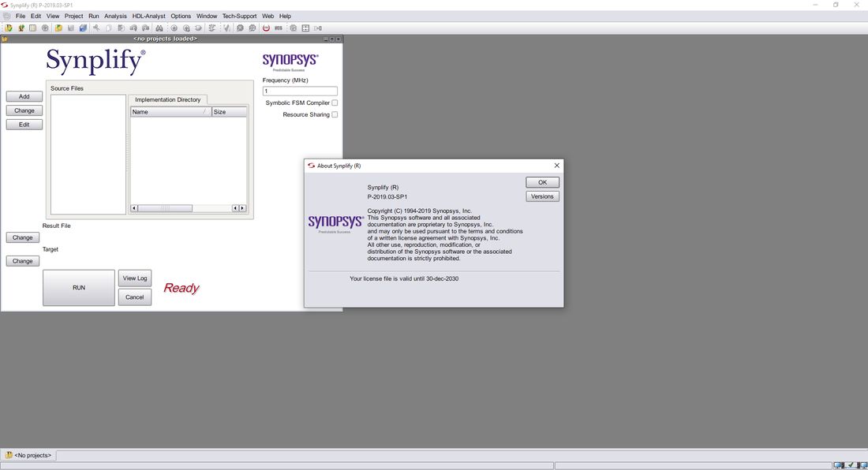Click the project icon in the inner window title bar
The image size is (868, 470).
(5, 39)
